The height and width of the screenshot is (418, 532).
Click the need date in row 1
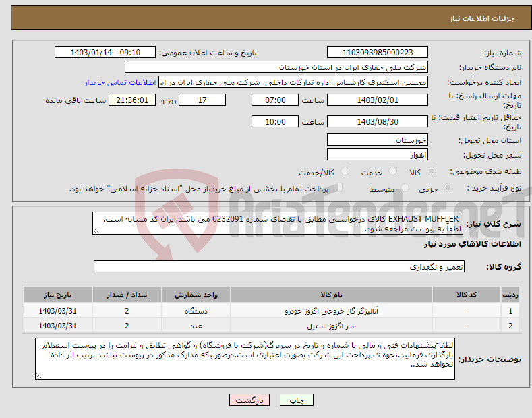pos(58,311)
